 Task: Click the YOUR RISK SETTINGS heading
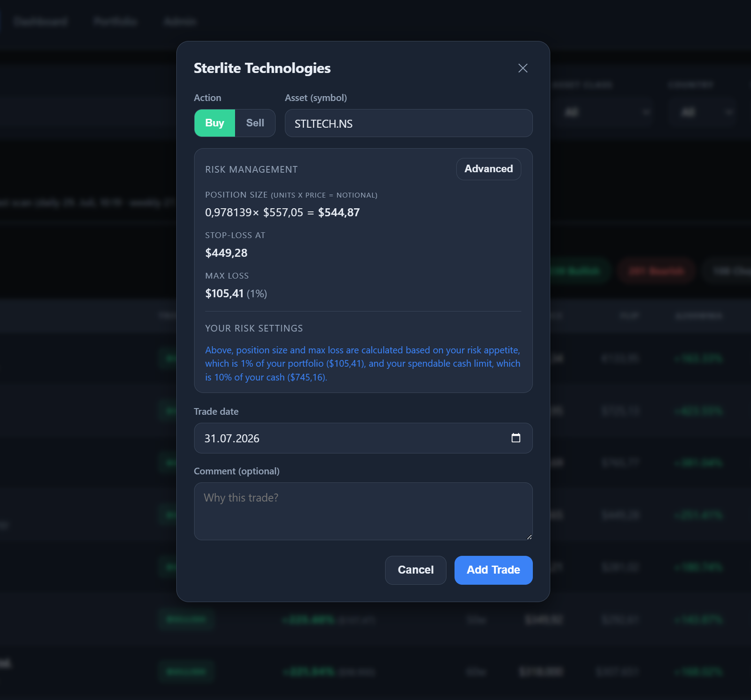[254, 328]
